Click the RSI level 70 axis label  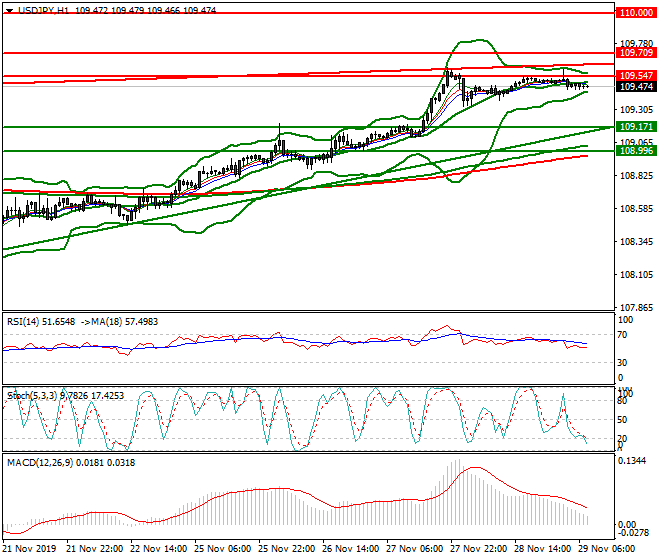point(623,335)
